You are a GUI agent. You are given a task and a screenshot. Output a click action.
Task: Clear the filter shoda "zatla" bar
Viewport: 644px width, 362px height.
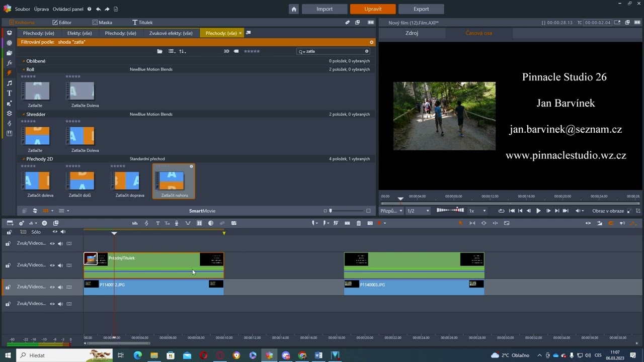(x=372, y=42)
